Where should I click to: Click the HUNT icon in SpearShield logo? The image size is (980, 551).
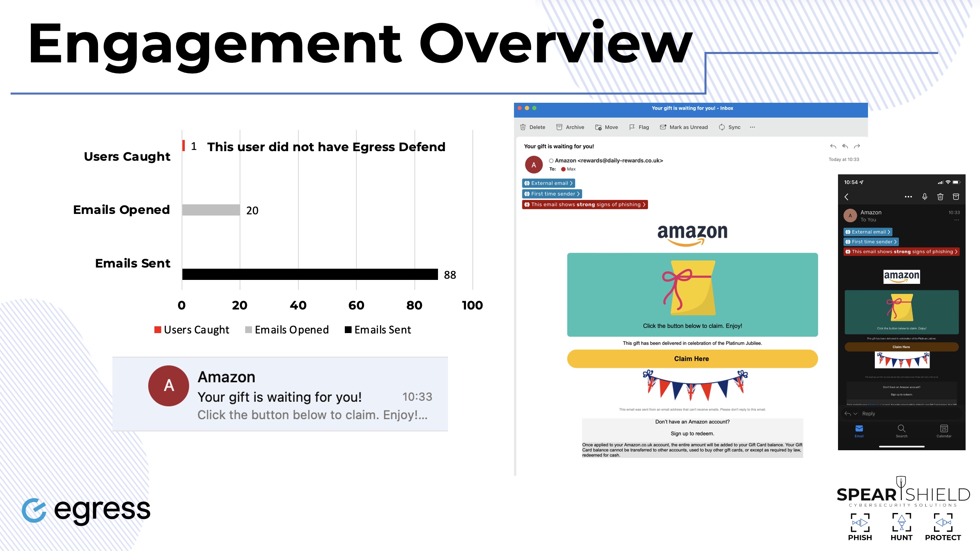tap(902, 522)
